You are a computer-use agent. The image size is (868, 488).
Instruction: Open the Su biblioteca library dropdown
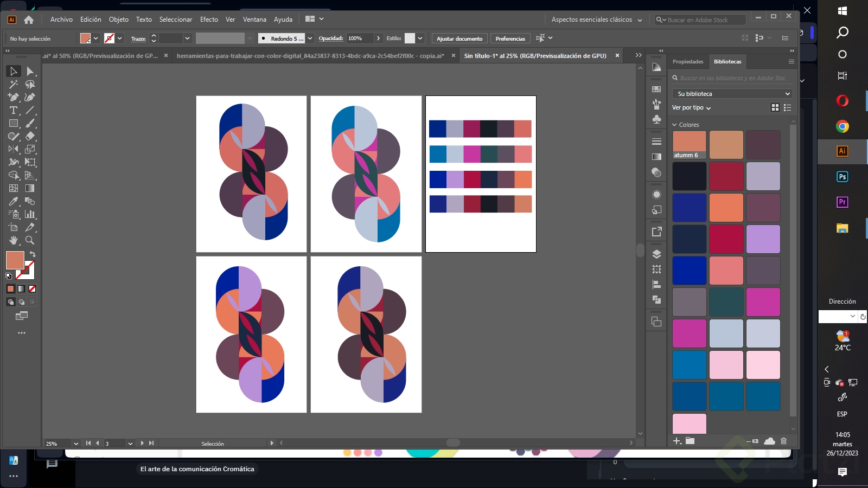[x=732, y=94]
